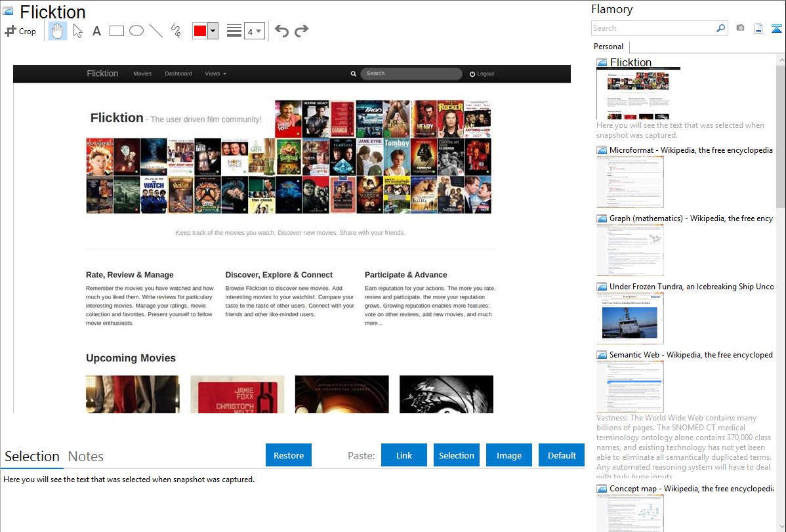Open the Semantic Web snapshot thumbnail
Screen dimensions: 786x532
[630, 386]
